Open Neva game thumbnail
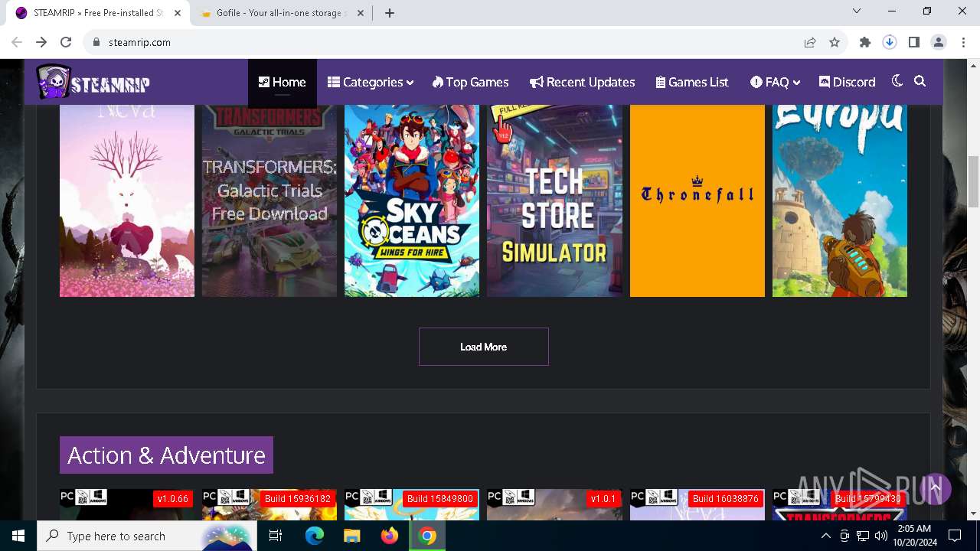Image resolution: width=980 pixels, height=551 pixels. 127,201
